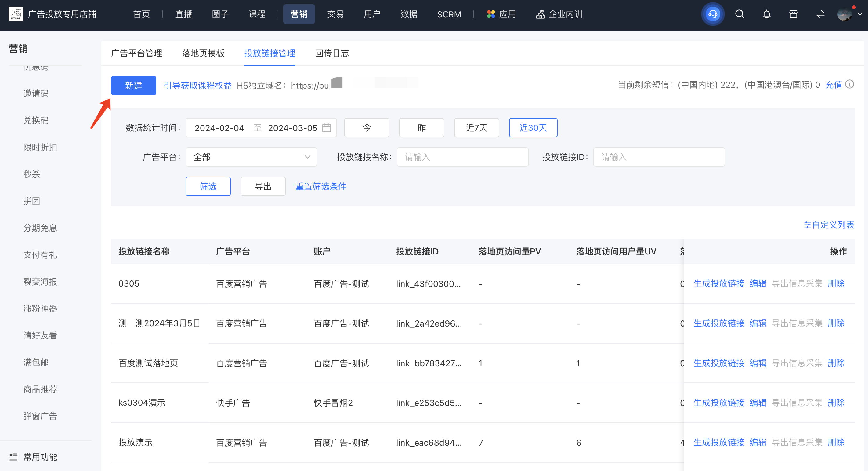Open the 直播 menu
Screen dimensions: 868x471
tap(184, 14)
